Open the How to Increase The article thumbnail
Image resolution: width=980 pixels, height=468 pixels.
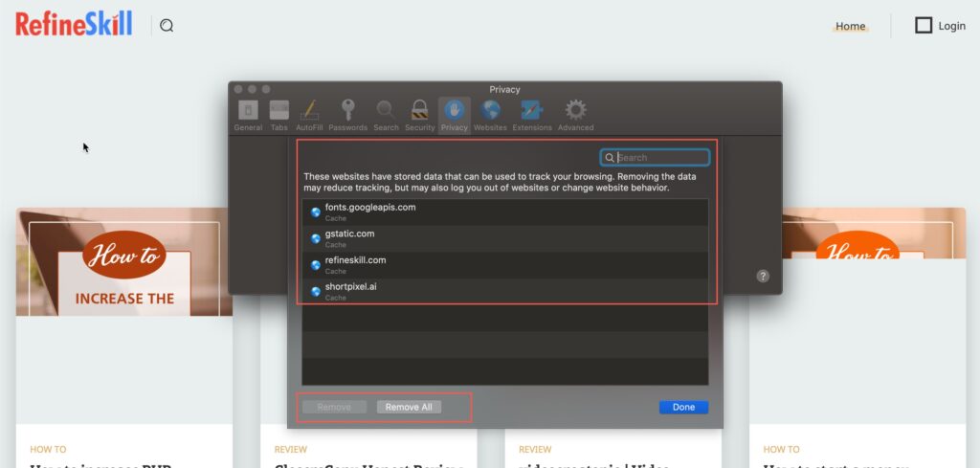coord(124,262)
